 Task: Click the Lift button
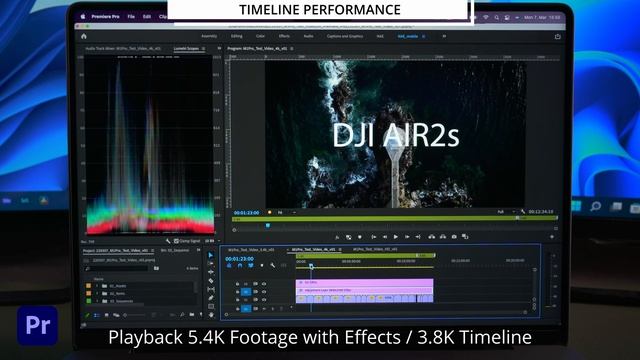pos(431,237)
